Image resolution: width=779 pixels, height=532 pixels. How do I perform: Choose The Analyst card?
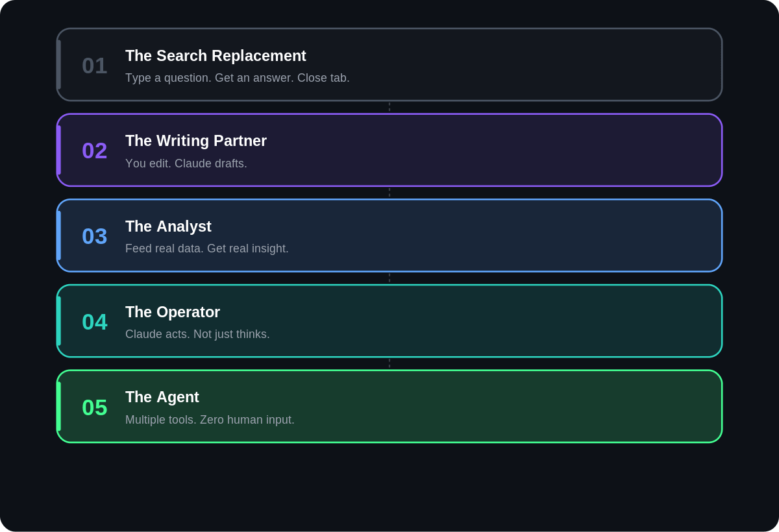(x=389, y=236)
